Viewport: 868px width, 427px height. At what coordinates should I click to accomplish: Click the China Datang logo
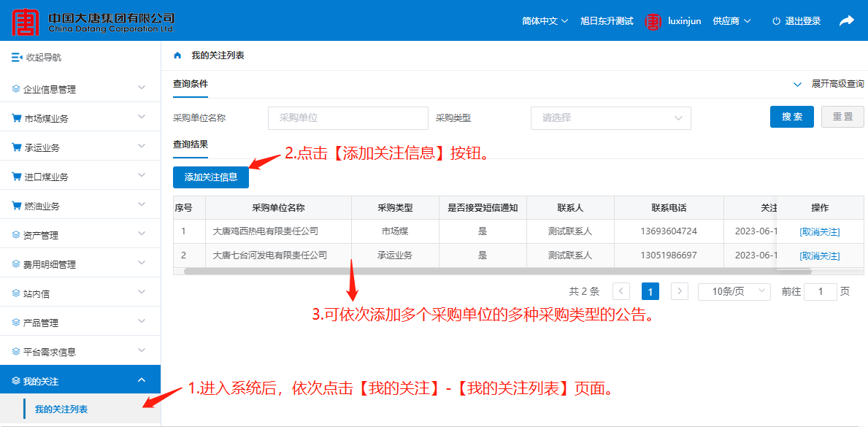tap(26, 21)
